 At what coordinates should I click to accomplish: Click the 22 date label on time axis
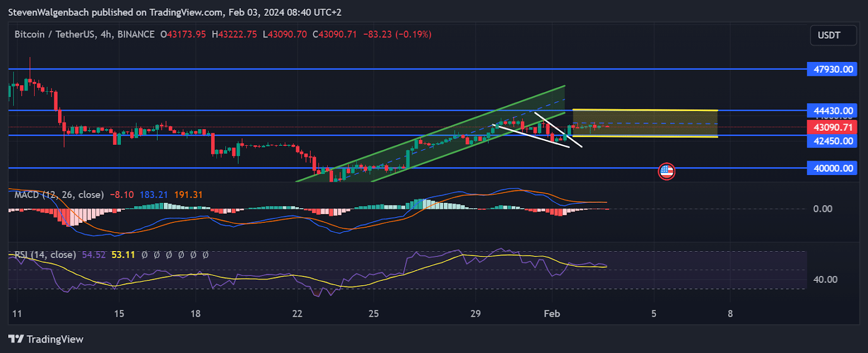(297, 313)
